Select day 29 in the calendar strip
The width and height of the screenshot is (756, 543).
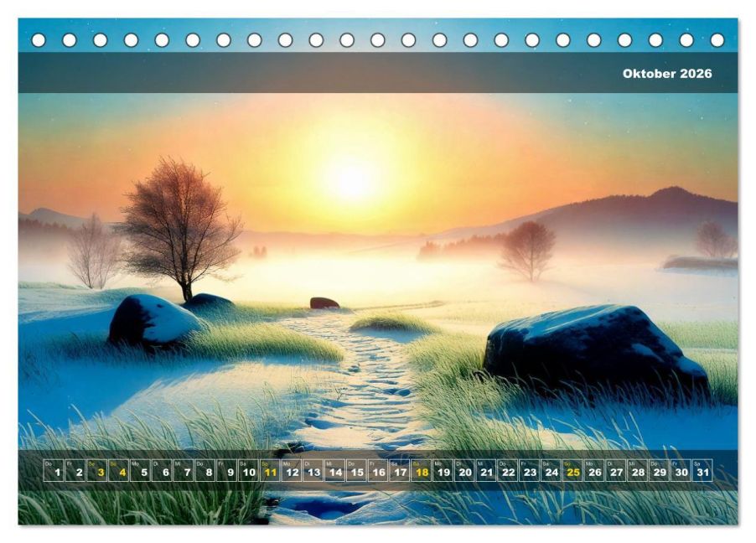(x=660, y=470)
